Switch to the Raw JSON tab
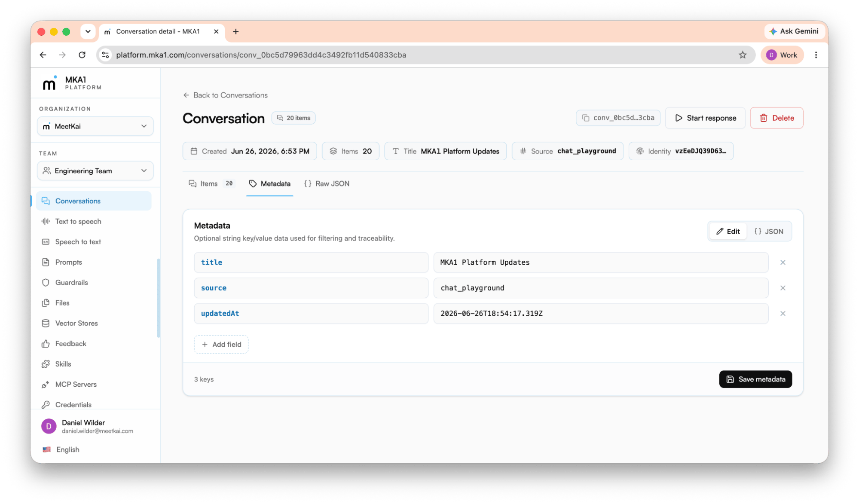Screen dimensions: 859x504 click(x=327, y=183)
